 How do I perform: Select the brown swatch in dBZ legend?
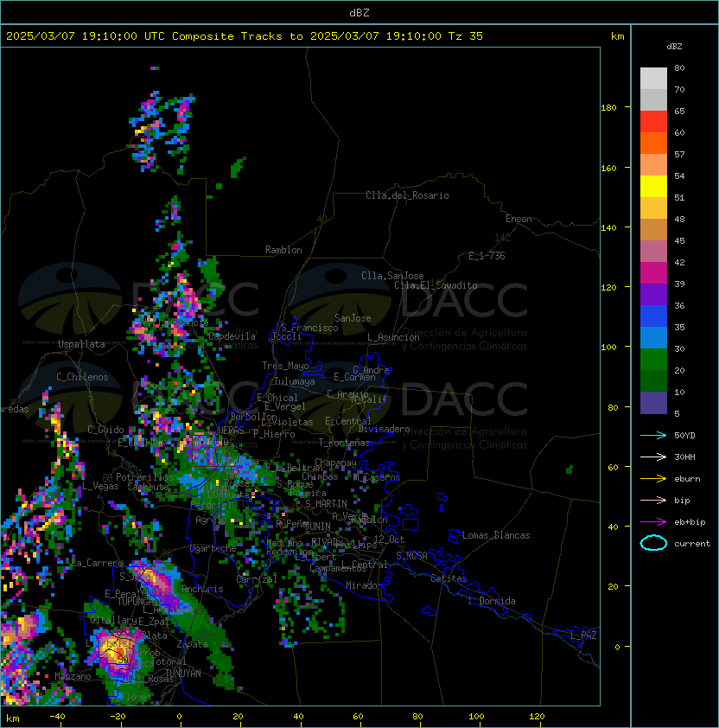[653, 230]
